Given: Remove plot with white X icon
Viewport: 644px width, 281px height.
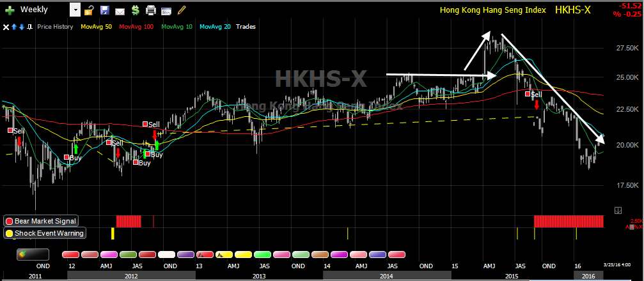Looking at the screenshot, I should 6,27.
